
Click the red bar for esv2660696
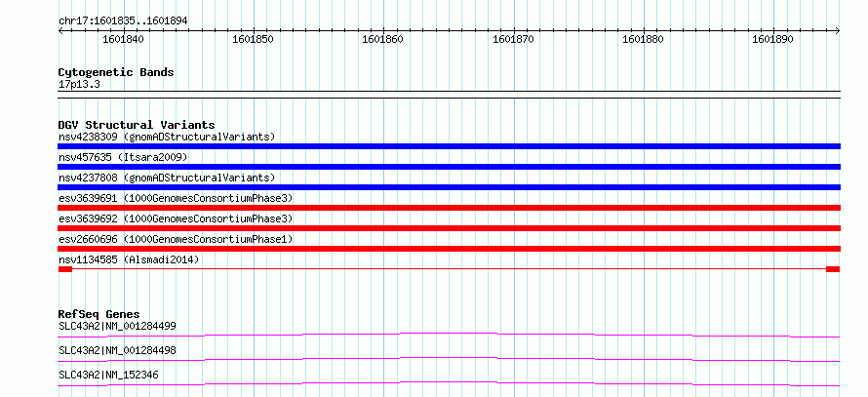(x=449, y=249)
